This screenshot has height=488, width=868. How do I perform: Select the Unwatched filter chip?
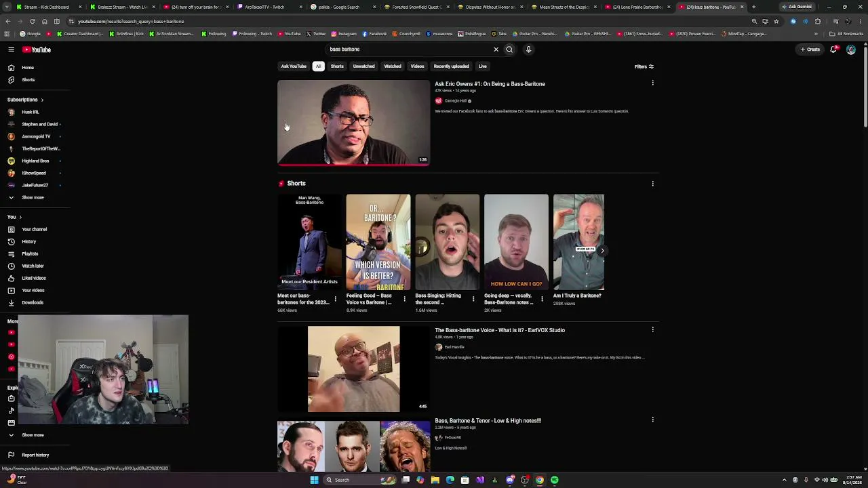pyautogui.click(x=363, y=66)
